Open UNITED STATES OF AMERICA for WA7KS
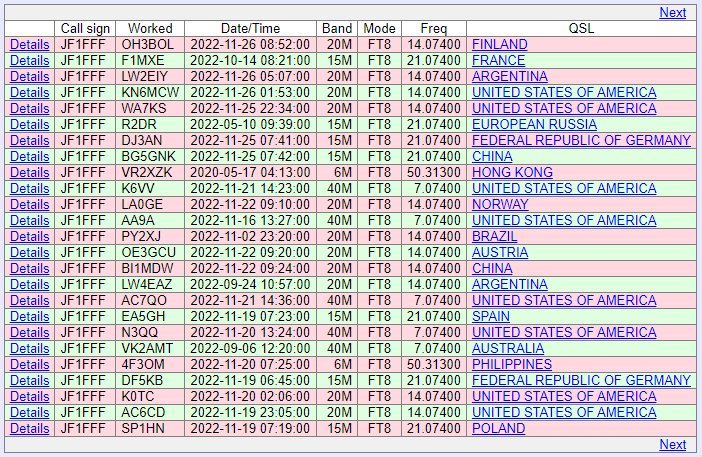 (564, 108)
